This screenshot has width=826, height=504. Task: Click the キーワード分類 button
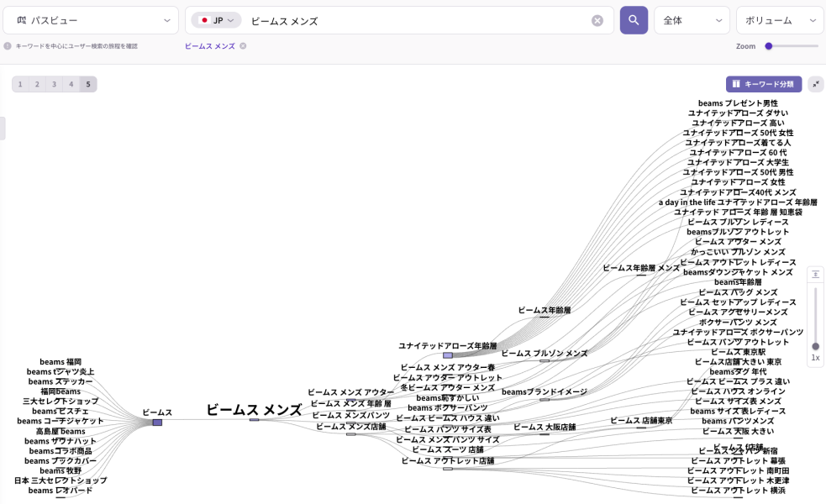tap(763, 84)
